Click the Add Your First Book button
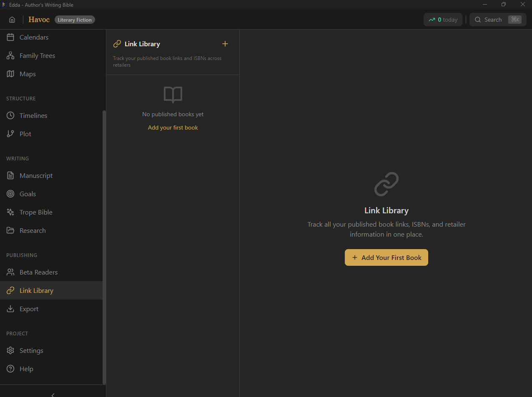532x397 pixels. (386, 257)
